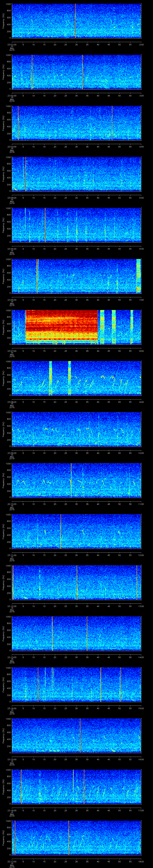Click the burst near 18 seconds in the 23:08:00 spectrogram

(x=51, y=378)
